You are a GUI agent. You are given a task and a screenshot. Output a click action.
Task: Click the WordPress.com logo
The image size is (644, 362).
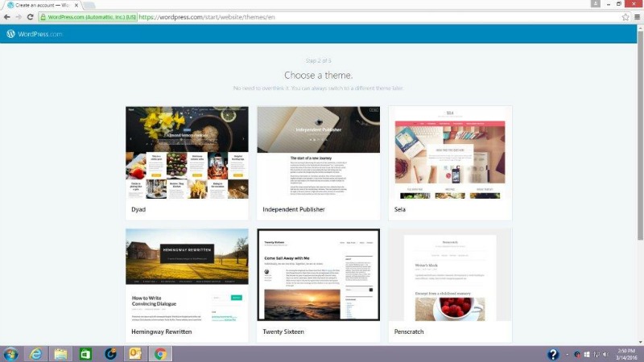(34, 34)
